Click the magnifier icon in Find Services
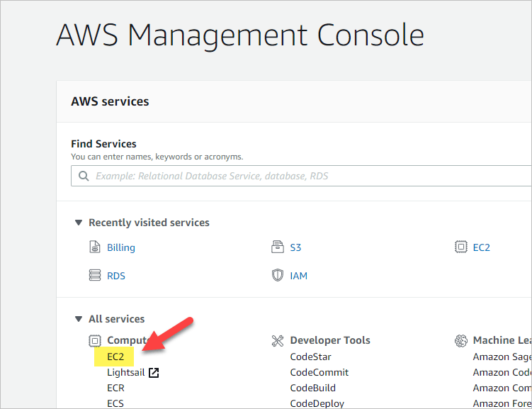 84,176
